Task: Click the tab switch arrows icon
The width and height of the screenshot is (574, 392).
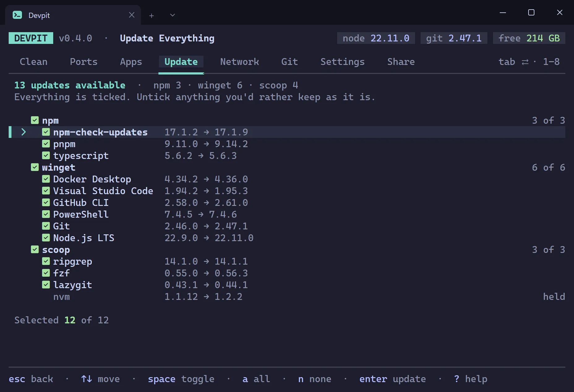Action: click(525, 62)
